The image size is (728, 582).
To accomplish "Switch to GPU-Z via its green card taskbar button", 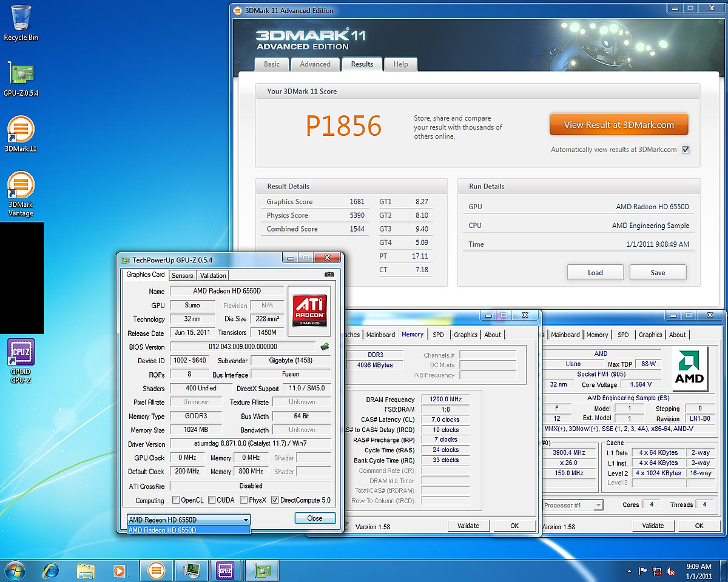I will [x=263, y=570].
